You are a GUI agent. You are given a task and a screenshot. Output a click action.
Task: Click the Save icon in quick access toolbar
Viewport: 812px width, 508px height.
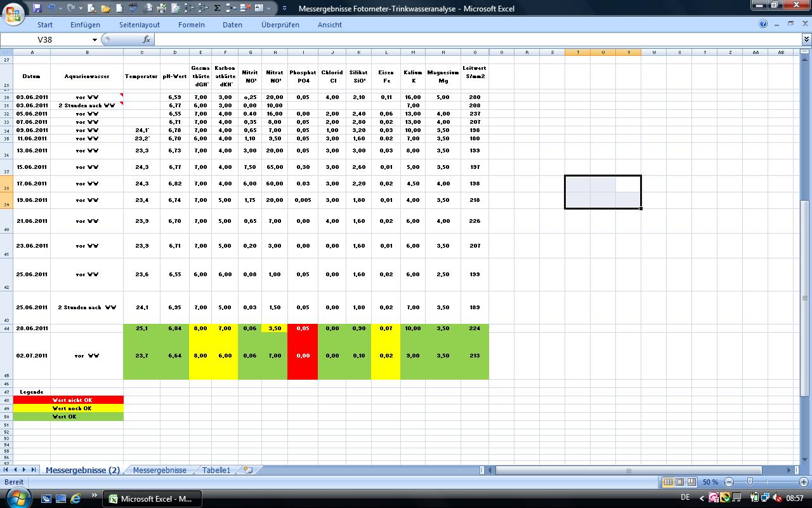click(37, 8)
